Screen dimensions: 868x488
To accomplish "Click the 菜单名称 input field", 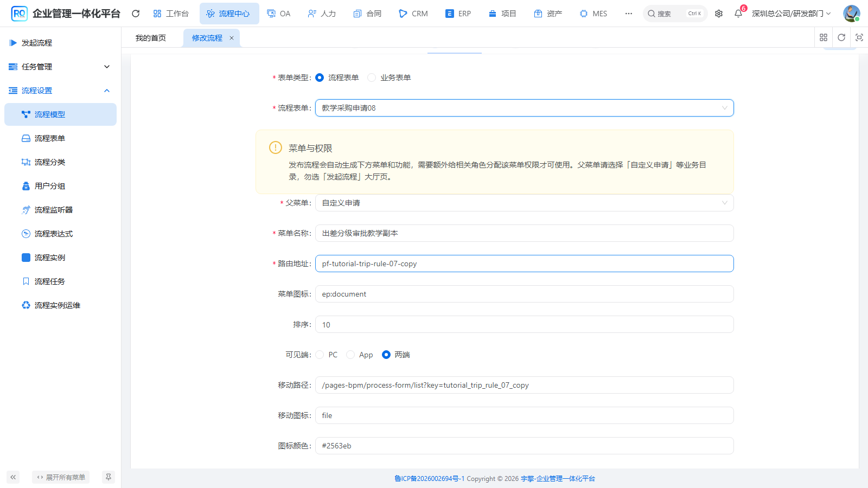I will click(525, 233).
